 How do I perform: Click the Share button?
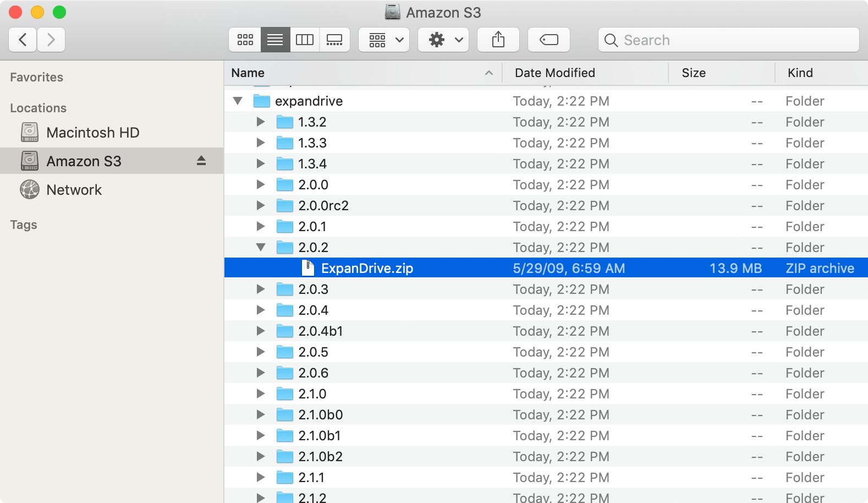coord(498,40)
